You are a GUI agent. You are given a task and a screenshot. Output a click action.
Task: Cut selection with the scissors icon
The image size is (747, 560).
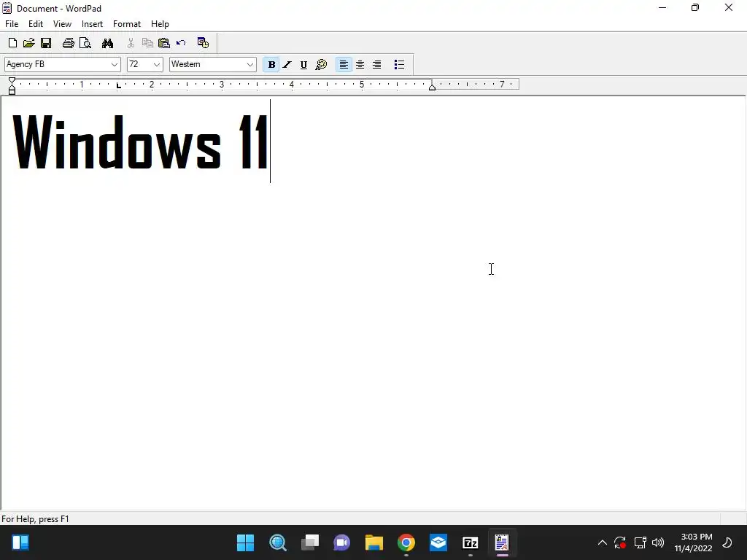[x=131, y=43]
